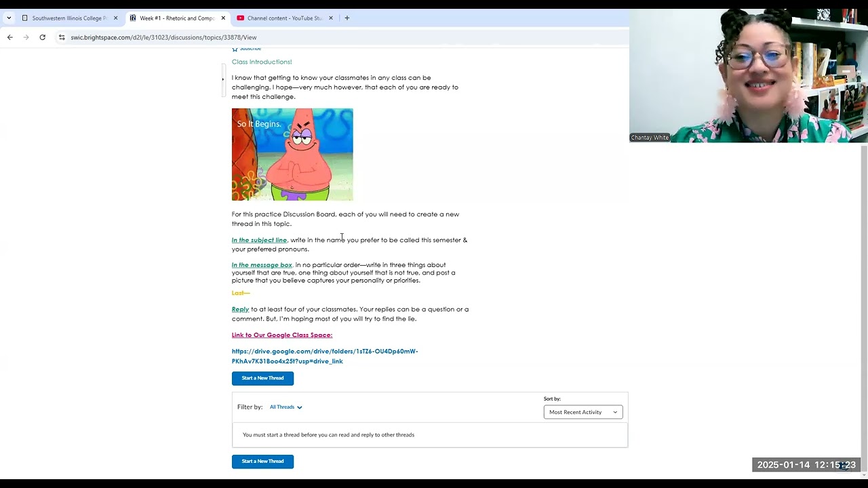Click the 2025-01-14 timestamp overlay
The width and height of the screenshot is (868, 488).
[x=807, y=465]
